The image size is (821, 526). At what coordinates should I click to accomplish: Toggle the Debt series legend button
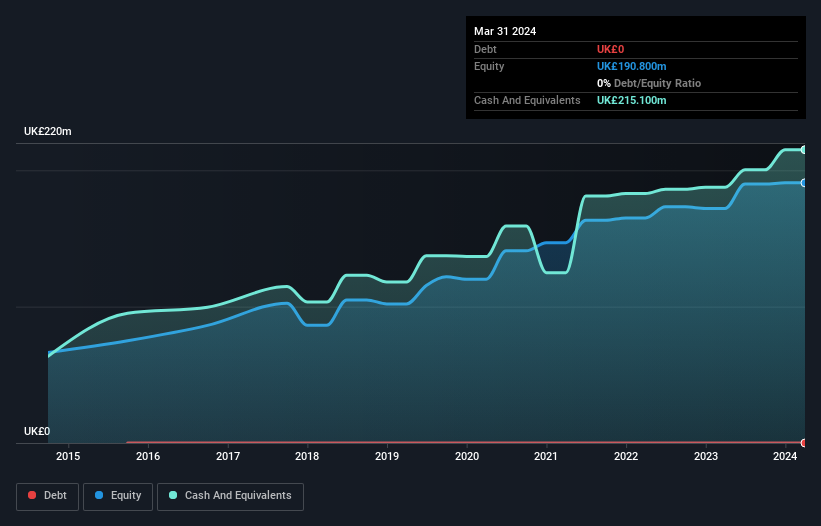click(x=48, y=496)
